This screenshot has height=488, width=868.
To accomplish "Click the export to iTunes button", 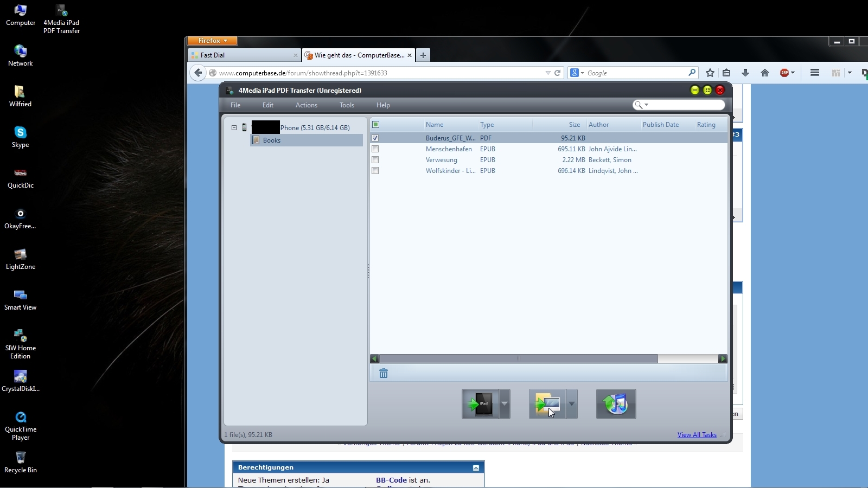I will [x=616, y=404].
